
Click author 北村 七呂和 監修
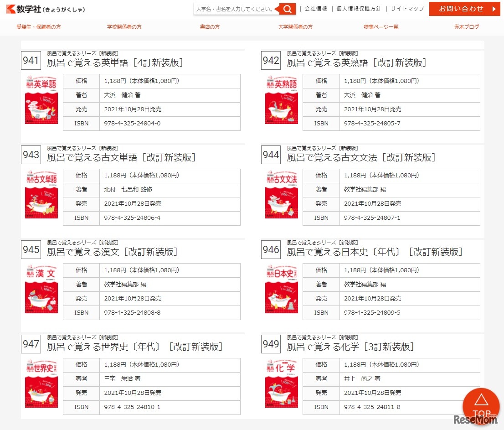pyautogui.click(x=128, y=190)
